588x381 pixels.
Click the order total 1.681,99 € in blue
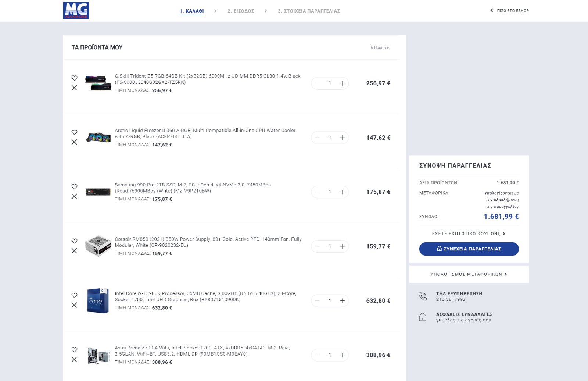[501, 217]
